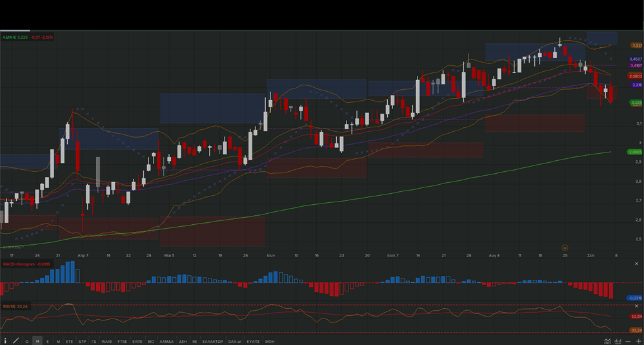
Task: Load the ΔΕΗ symbol chart
Action: tap(183, 341)
